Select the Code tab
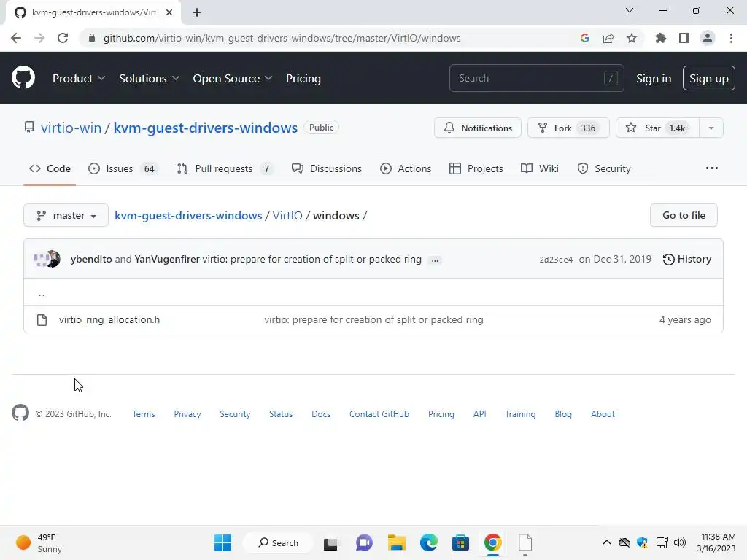747x560 pixels. click(x=50, y=168)
